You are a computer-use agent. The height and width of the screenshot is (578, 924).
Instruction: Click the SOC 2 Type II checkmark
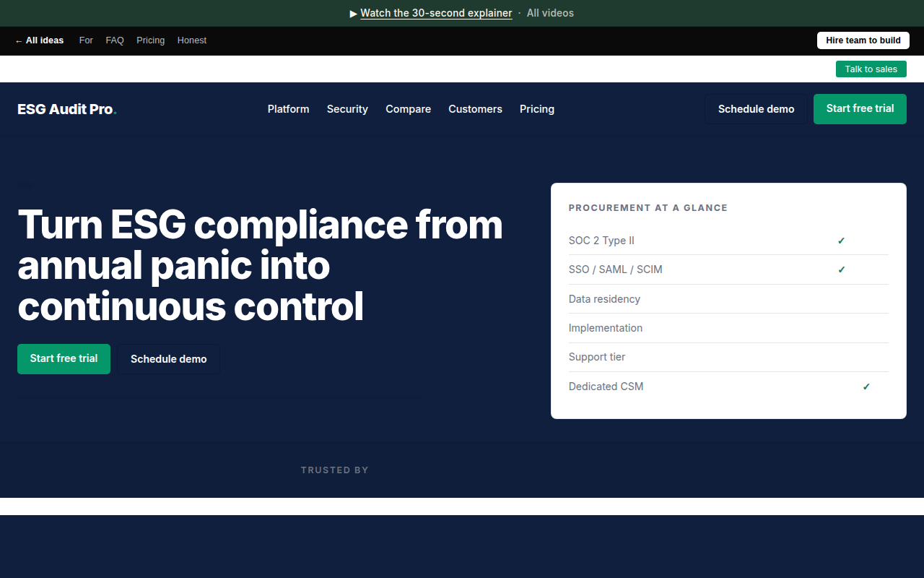point(841,241)
